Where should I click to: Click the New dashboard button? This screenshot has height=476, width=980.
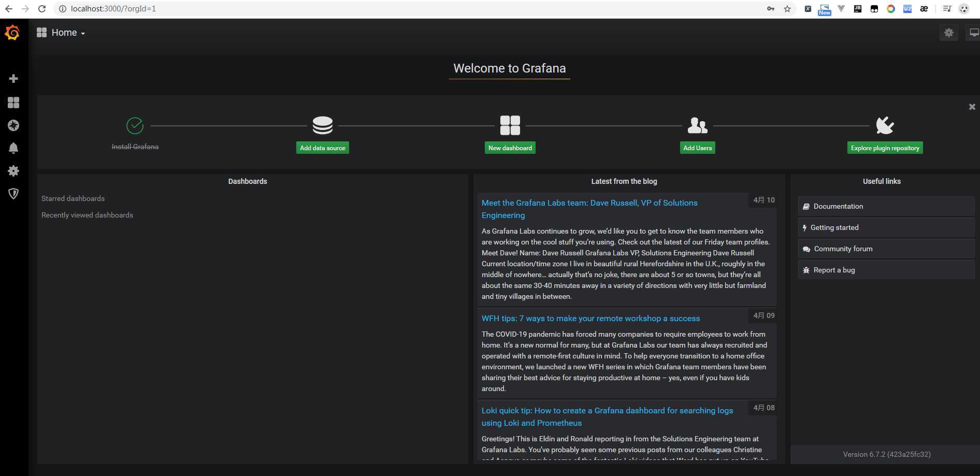510,148
